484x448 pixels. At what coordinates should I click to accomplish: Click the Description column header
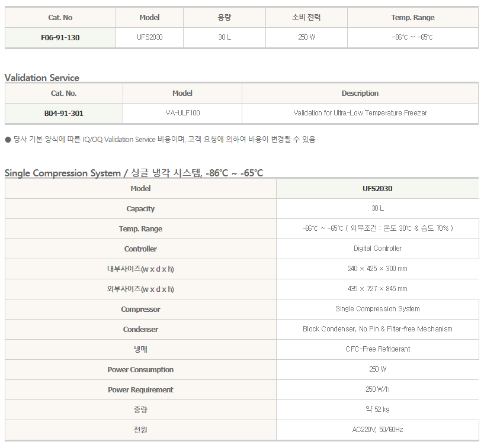360,94
